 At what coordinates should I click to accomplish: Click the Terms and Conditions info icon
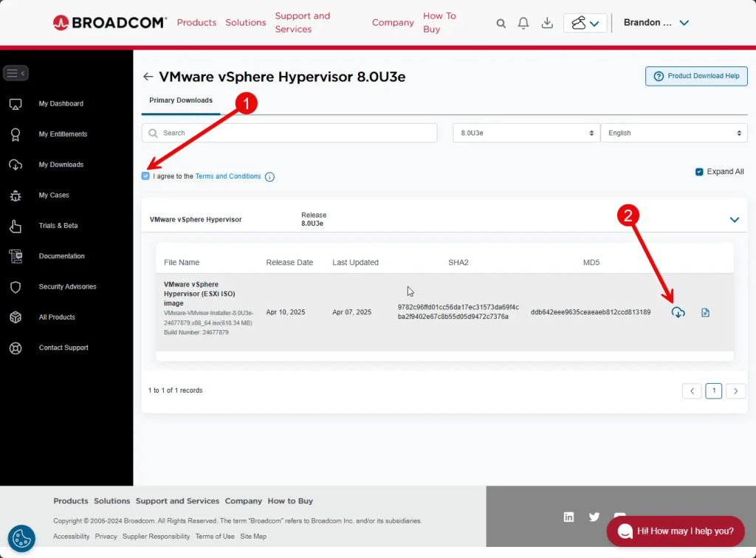269,177
